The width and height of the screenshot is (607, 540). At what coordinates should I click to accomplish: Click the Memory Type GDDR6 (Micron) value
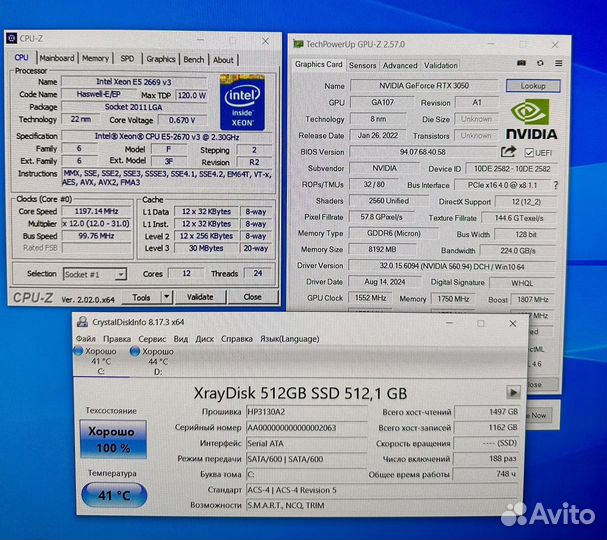coord(394,233)
